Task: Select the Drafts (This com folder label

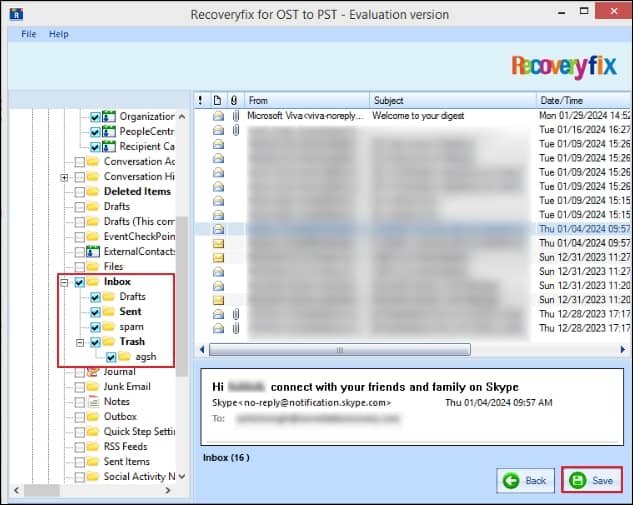Action: pyautogui.click(x=139, y=222)
